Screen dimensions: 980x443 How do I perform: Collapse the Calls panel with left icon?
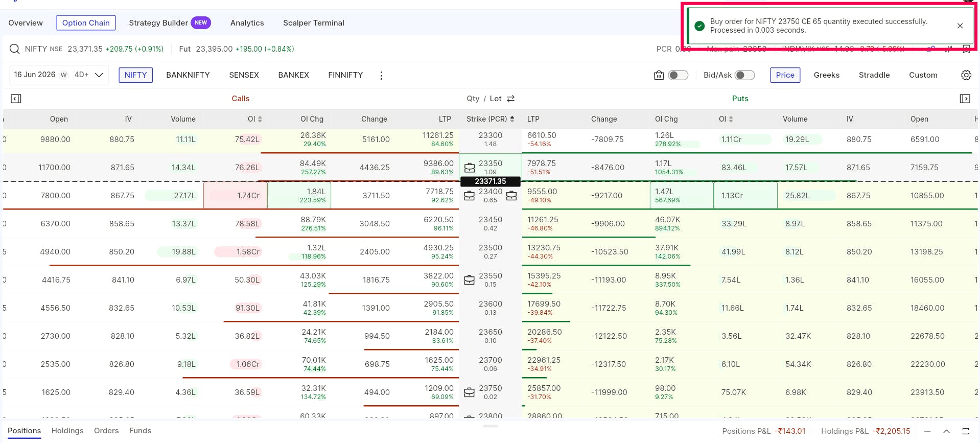(x=16, y=99)
